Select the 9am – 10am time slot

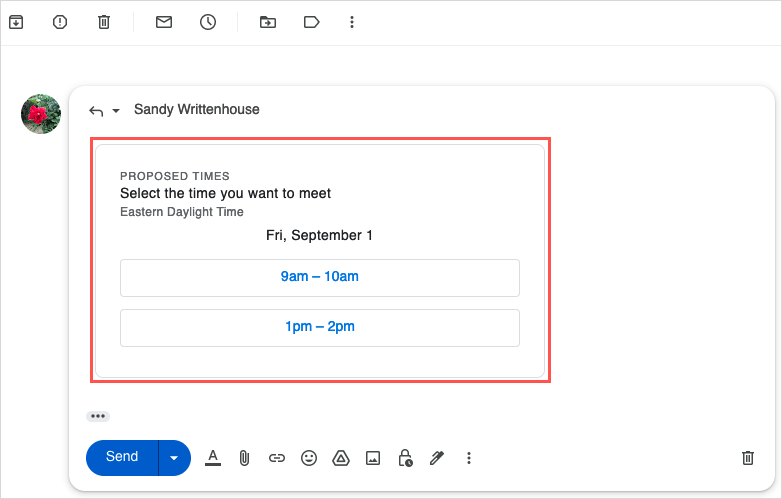click(319, 277)
